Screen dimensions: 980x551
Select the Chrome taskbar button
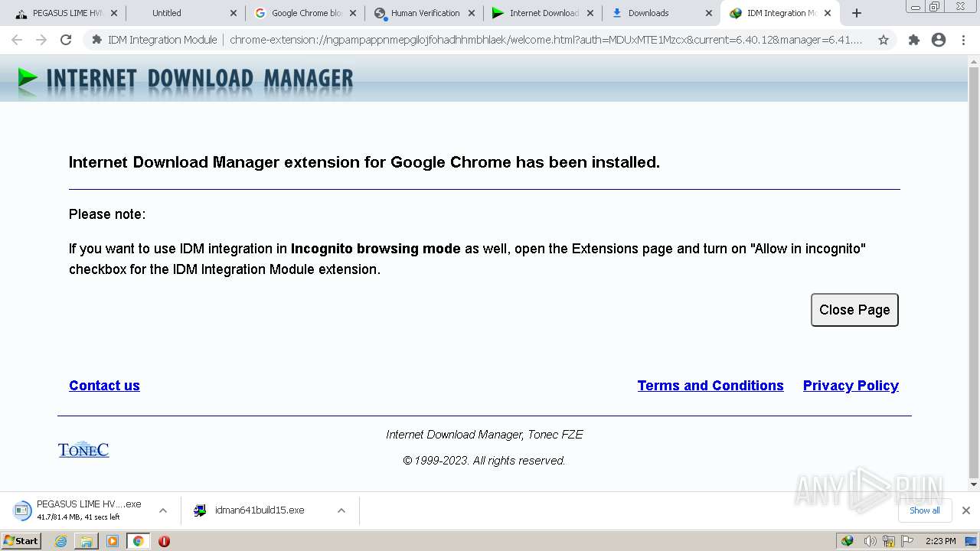tap(138, 541)
